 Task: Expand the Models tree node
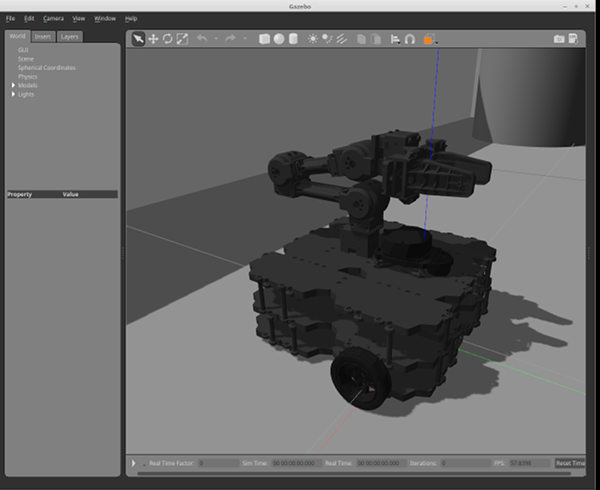[13, 85]
